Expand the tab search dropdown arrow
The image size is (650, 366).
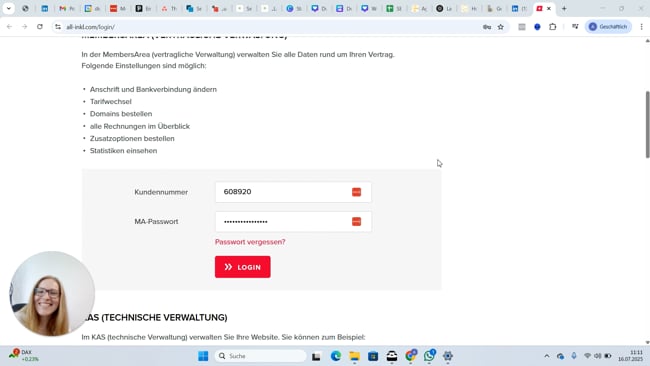(x=9, y=8)
